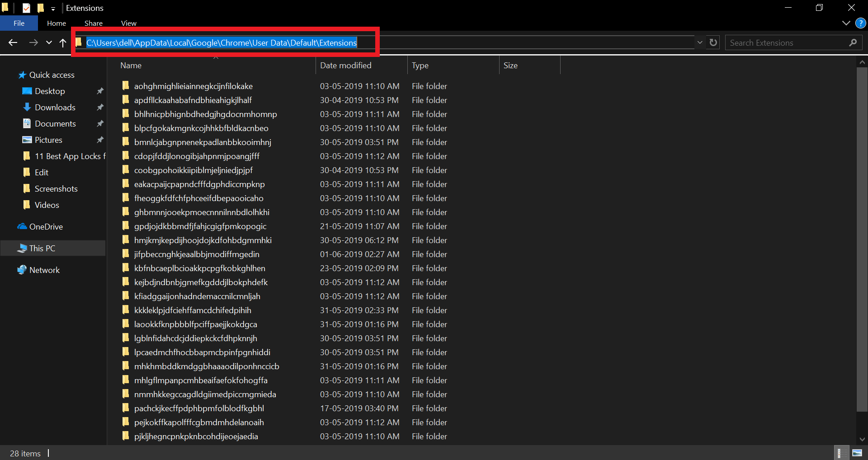This screenshot has height=460, width=868.
Task: Open the Help question mark icon
Action: click(x=860, y=23)
